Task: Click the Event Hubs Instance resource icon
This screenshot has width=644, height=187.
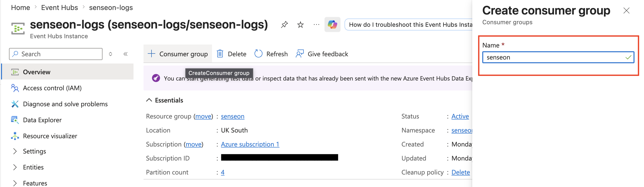Action: pyautogui.click(x=18, y=28)
